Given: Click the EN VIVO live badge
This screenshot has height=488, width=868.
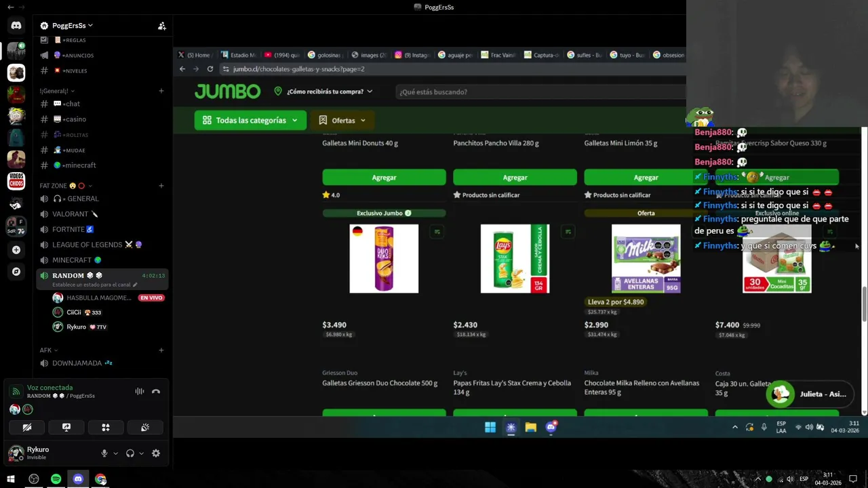Looking at the screenshot, I should pyautogui.click(x=151, y=298).
